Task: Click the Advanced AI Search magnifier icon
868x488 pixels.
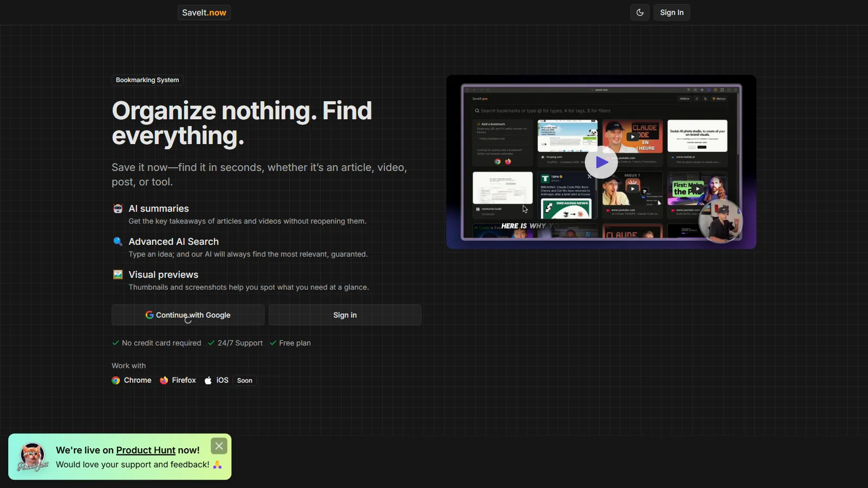Action: (x=118, y=242)
